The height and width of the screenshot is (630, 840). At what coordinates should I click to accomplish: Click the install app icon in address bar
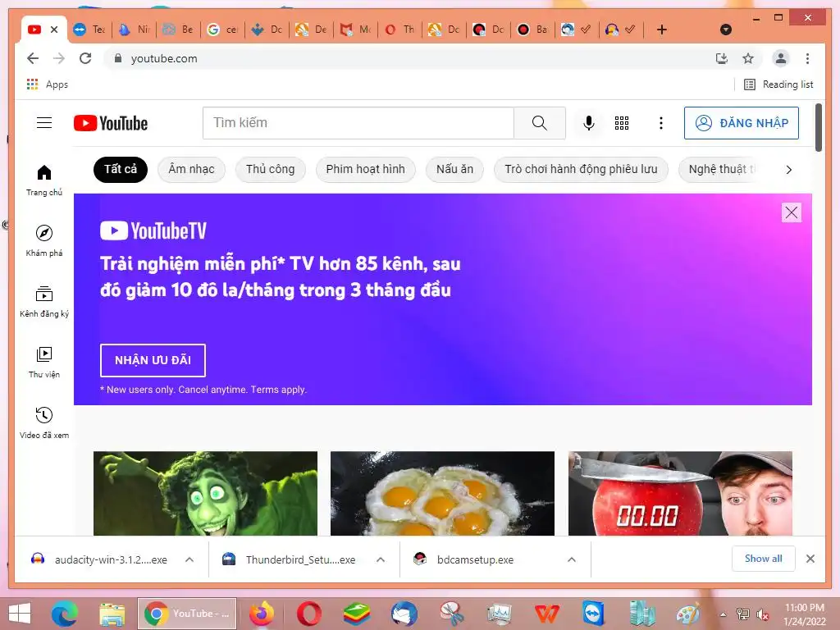coord(722,58)
